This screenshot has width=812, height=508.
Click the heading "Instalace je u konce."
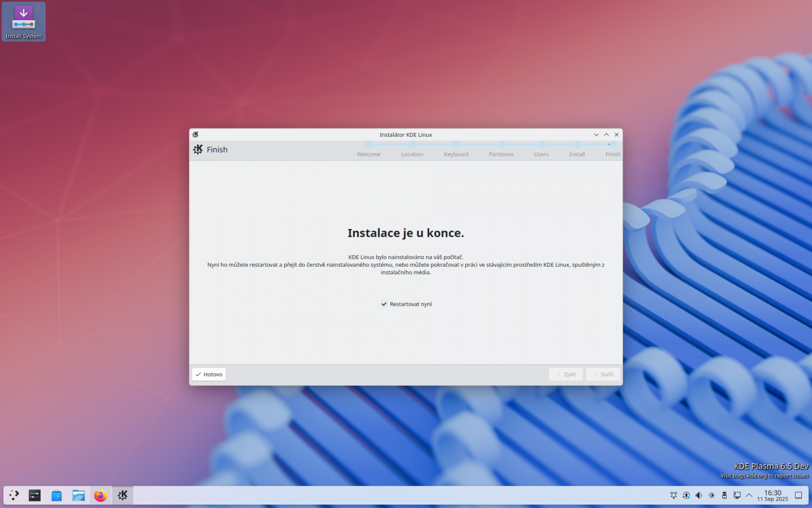[x=406, y=233]
